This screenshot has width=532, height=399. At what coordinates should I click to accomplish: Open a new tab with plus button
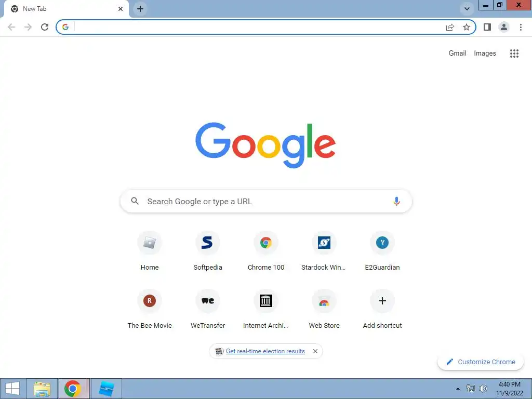pyautogui.click(x=140, y=9)
